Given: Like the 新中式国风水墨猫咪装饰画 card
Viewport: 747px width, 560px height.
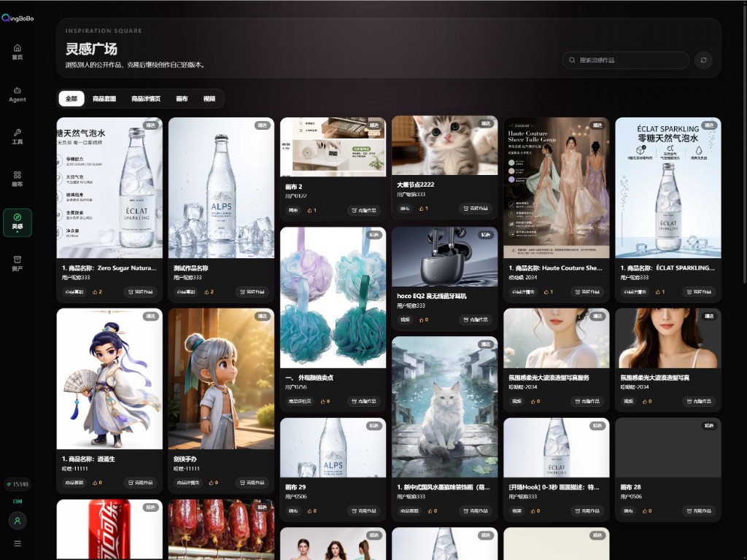Looking at the screenshot, I should coord(432,510).
